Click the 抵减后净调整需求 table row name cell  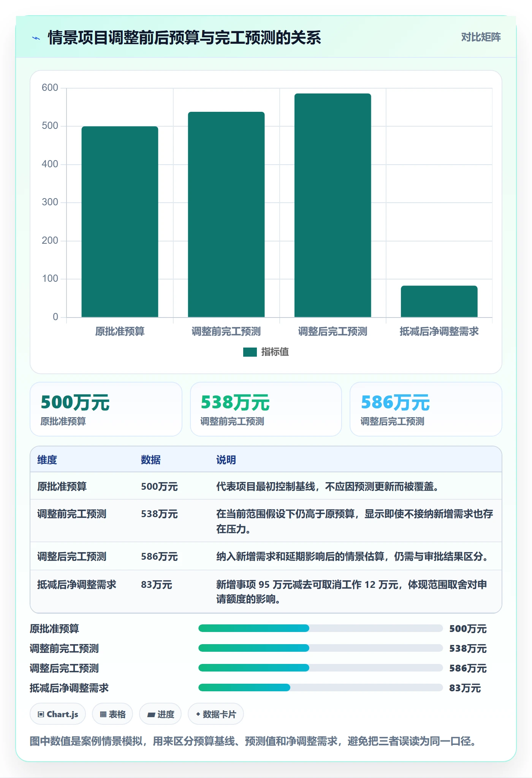(77, 584)
